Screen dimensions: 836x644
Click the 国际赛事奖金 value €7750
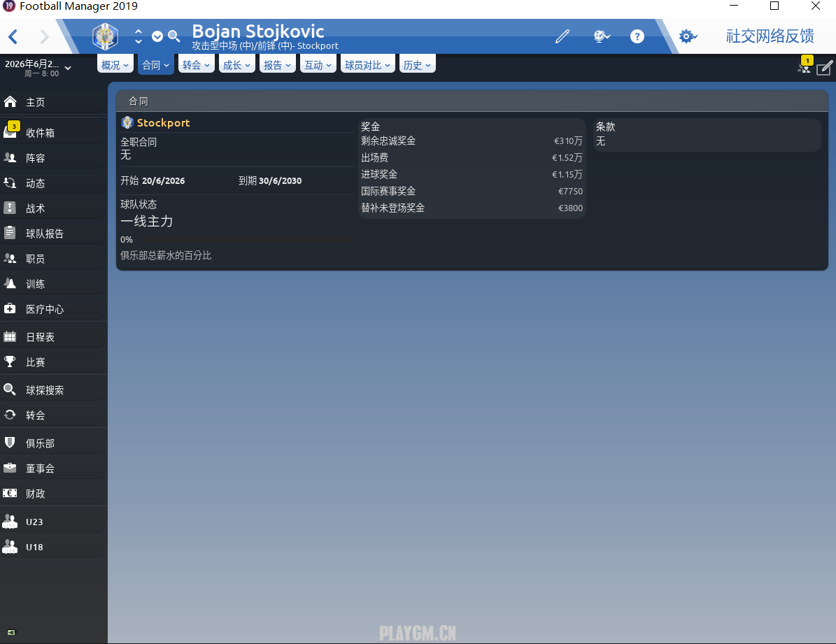pos(570,192)
